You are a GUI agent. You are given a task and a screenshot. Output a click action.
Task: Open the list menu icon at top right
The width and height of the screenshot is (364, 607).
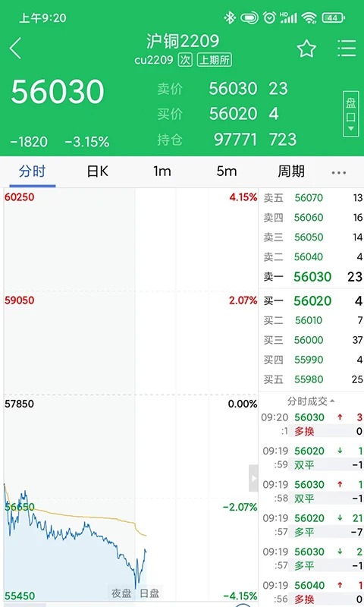point(347,49)
